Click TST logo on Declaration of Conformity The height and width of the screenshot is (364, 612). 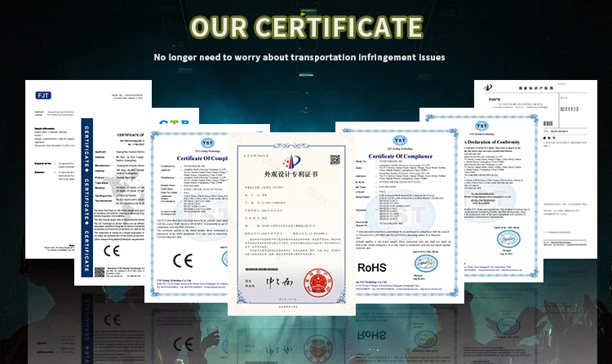click(x=481, y=126)
